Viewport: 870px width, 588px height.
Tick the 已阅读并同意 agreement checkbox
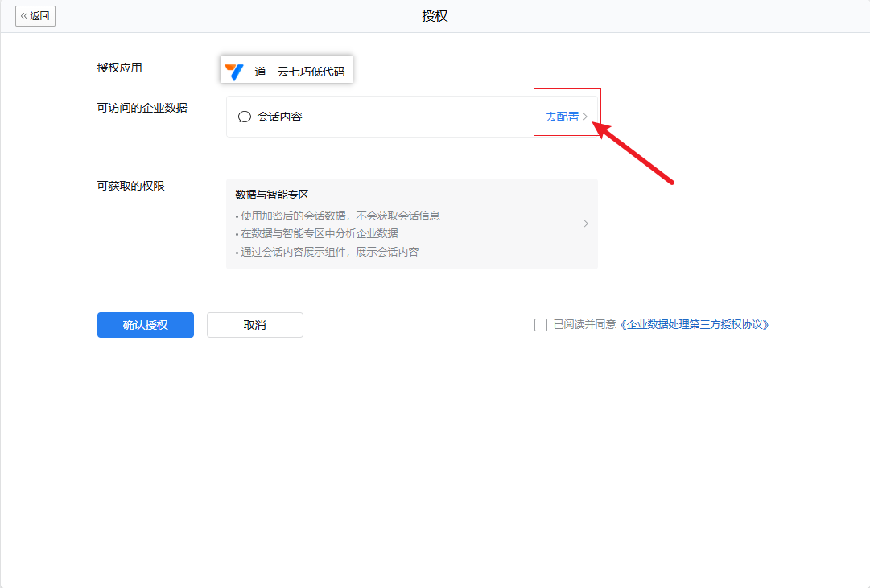click(541, 325)
